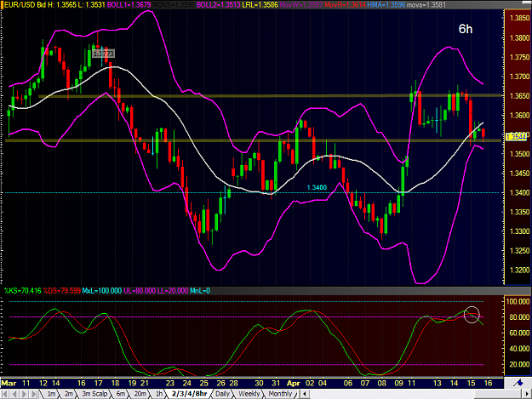Click the horizontal scrollbar right arrow
Image resolution: width=532 pixels, height=399 pixels.
(x=527, y=394)
